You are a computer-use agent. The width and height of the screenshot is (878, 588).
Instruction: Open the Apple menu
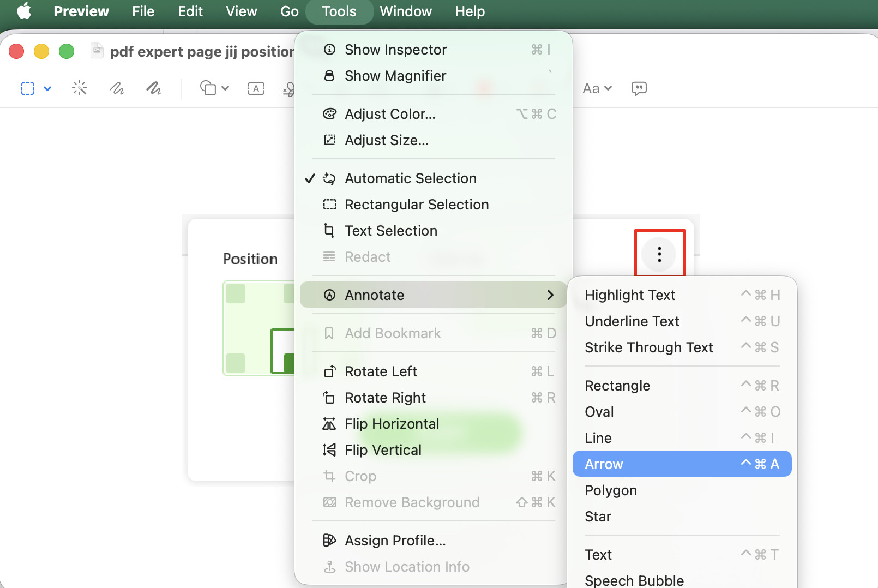tap(24, 11)
